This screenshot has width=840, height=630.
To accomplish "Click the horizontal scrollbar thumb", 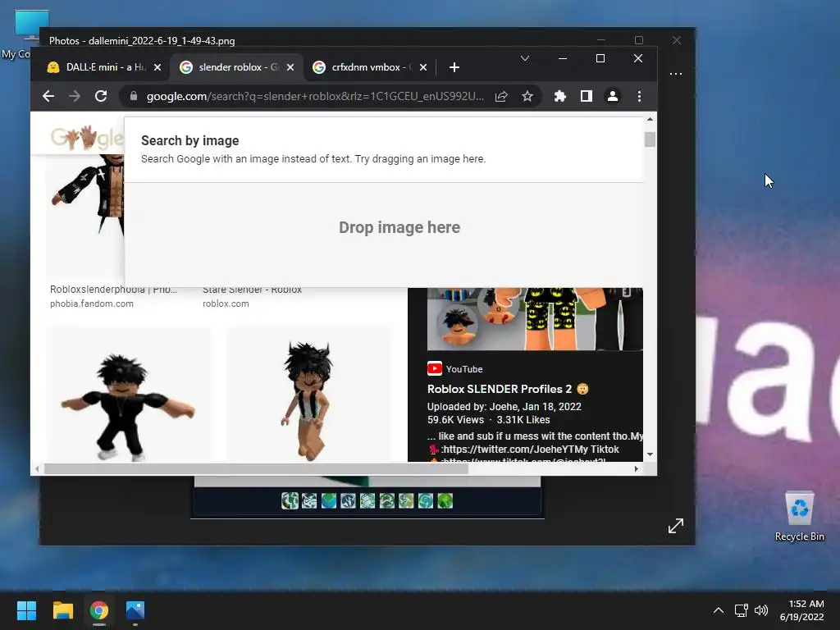I will (x=256, y=468).
